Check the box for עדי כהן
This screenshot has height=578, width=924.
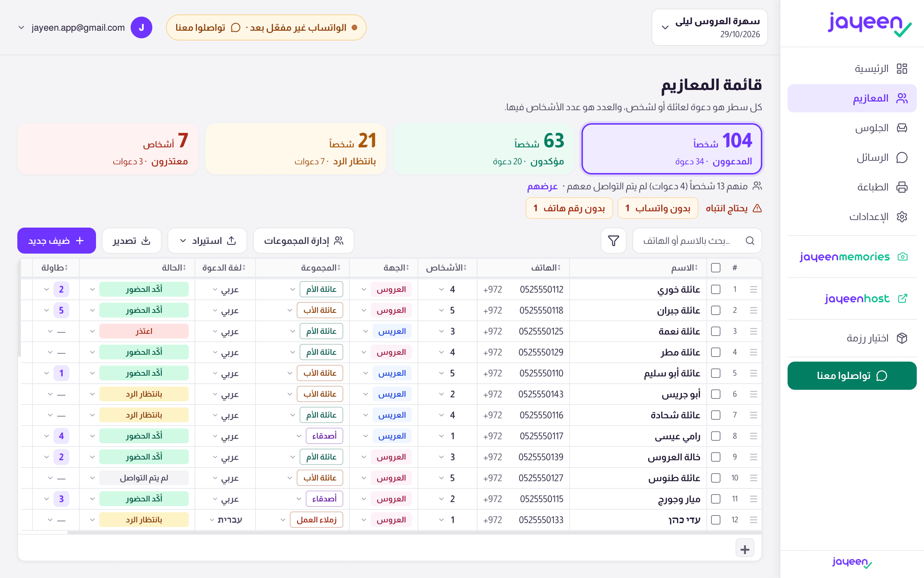(716, 520)
